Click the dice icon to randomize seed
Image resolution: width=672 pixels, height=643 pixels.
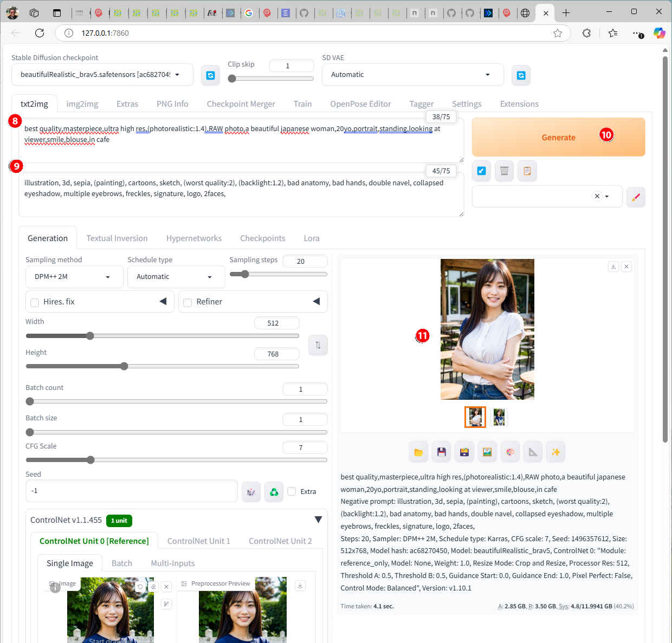(251, 492)
